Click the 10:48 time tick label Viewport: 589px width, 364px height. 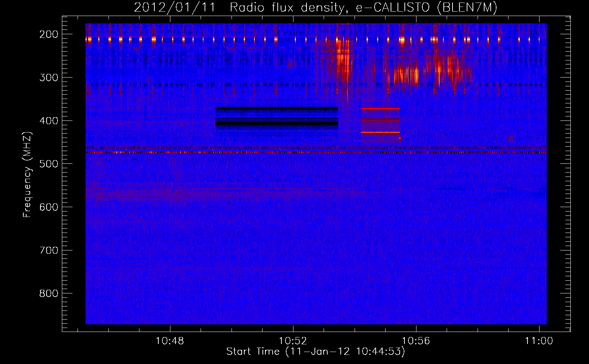pyautogui.click(x=170, y=341)
